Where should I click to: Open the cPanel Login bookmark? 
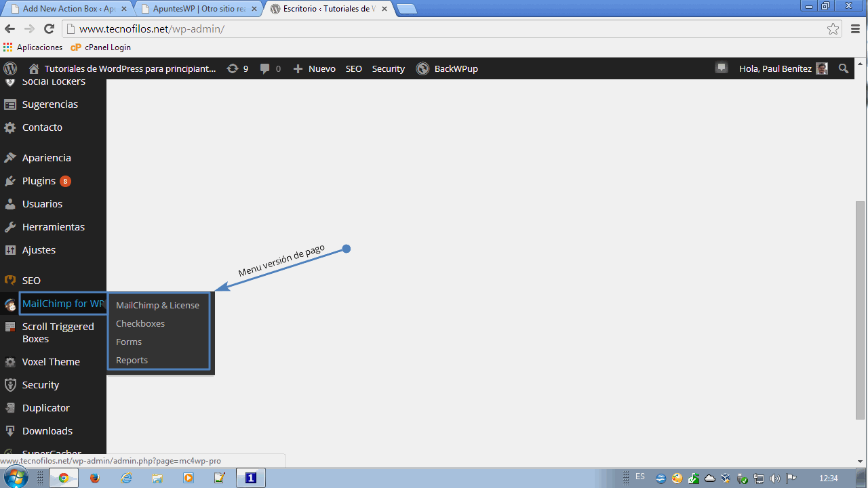(100, 47)
